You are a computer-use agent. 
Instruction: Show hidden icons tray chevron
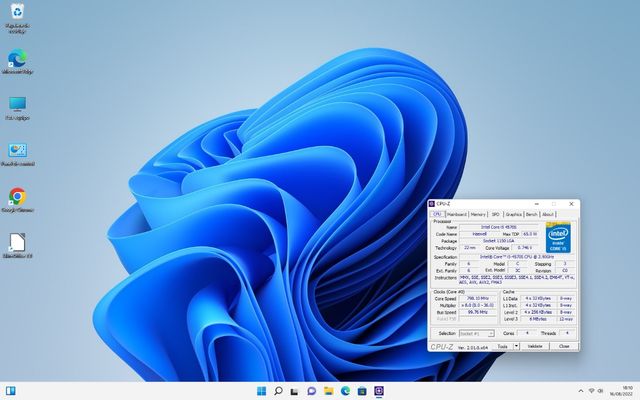[x=581, y=391]
